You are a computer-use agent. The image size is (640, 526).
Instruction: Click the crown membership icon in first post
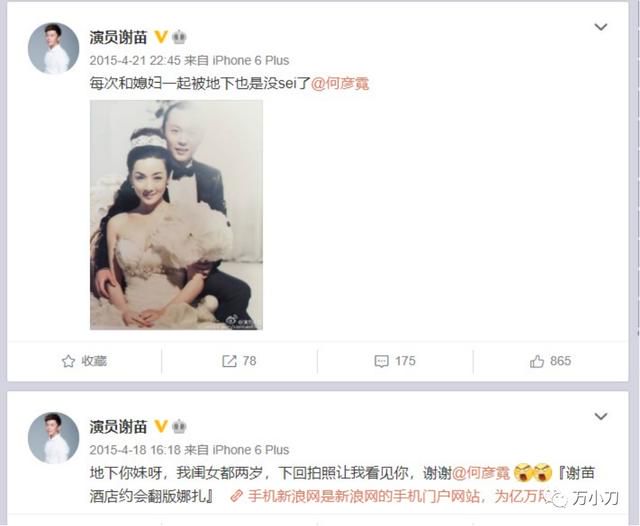point(179,37)
